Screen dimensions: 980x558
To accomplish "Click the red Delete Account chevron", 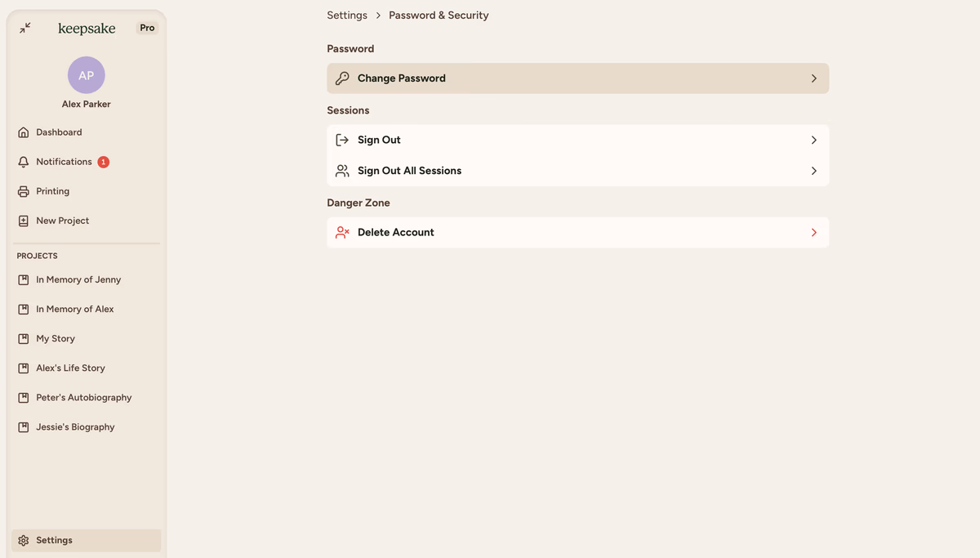I will [813, 232].
